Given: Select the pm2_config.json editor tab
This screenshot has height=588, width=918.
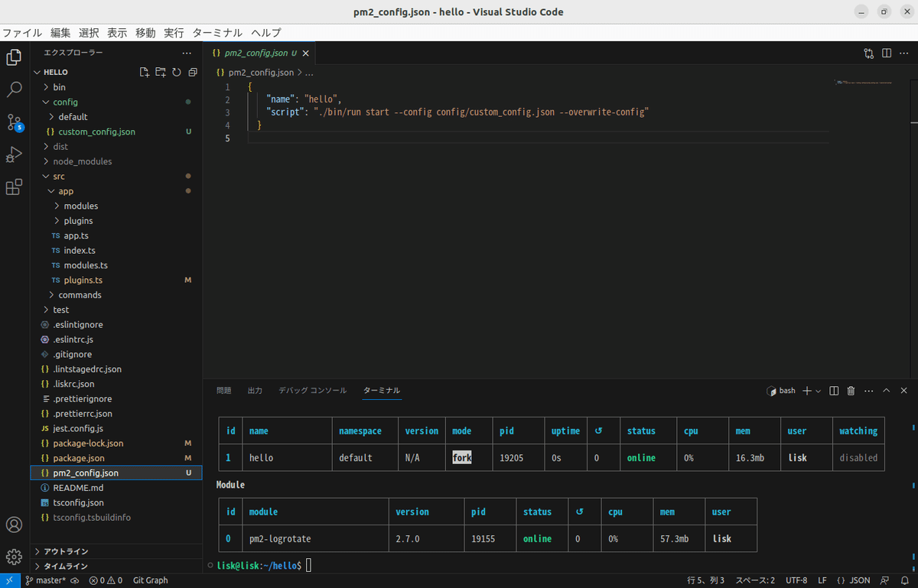Looking at the screenshot, I should 259,54.
